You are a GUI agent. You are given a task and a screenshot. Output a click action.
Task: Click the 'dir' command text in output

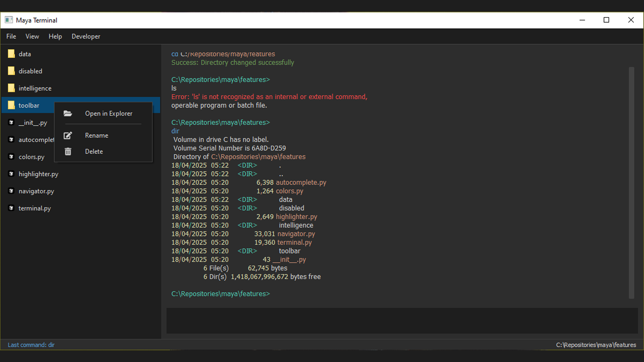coord(175,131)
